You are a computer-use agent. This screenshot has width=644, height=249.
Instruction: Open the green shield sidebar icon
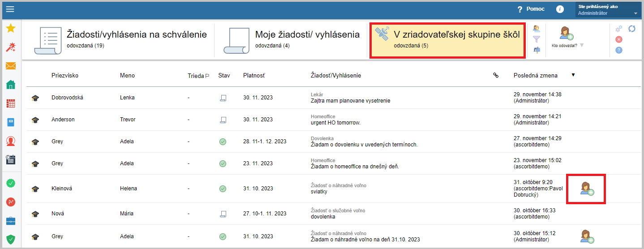pos(11,240)
